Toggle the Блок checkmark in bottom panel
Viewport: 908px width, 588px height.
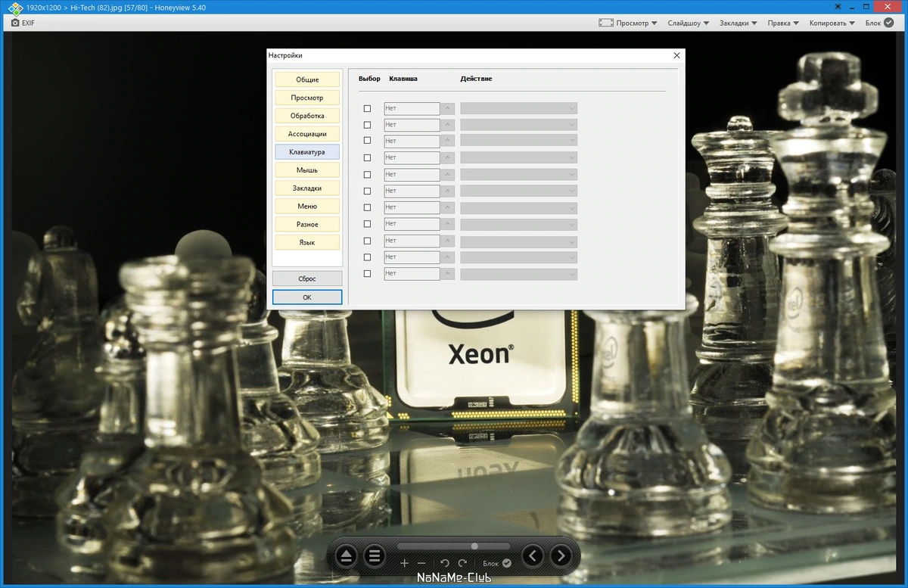click(x=507, y=563)
